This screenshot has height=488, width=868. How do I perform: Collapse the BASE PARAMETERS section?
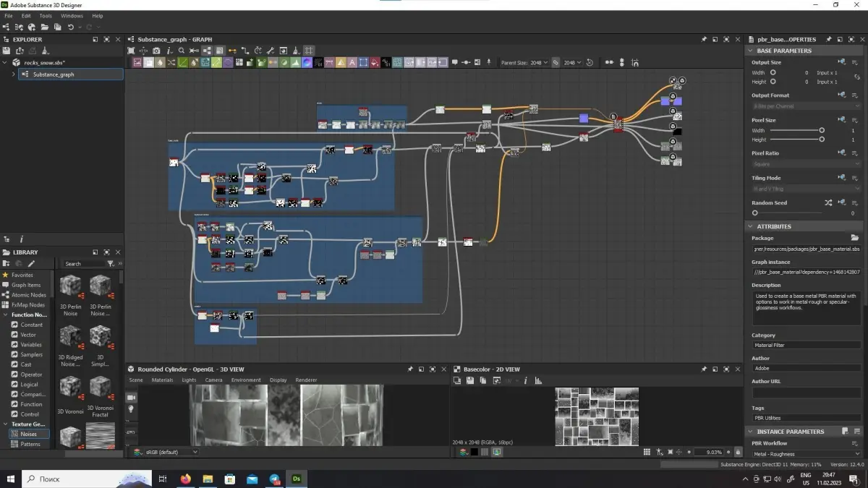pyautogui.click(x=750, y=51)
